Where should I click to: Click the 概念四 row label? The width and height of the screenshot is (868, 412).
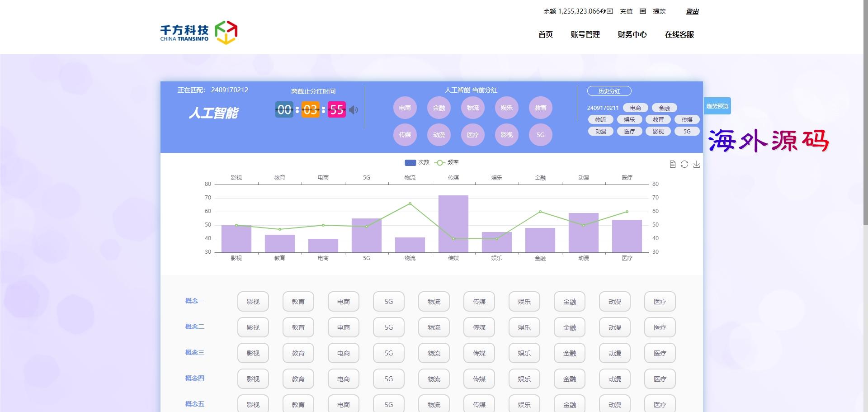(x=195, y=378)
